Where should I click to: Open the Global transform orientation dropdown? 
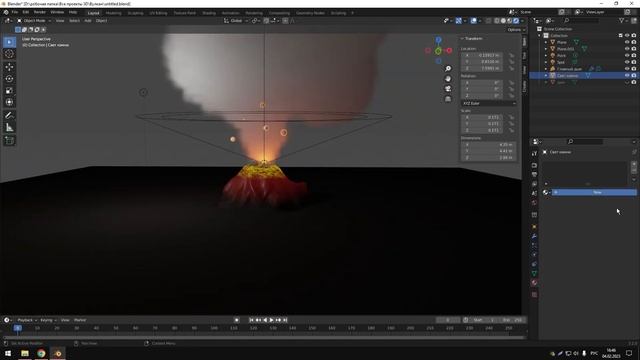click(x=236, y=20)
